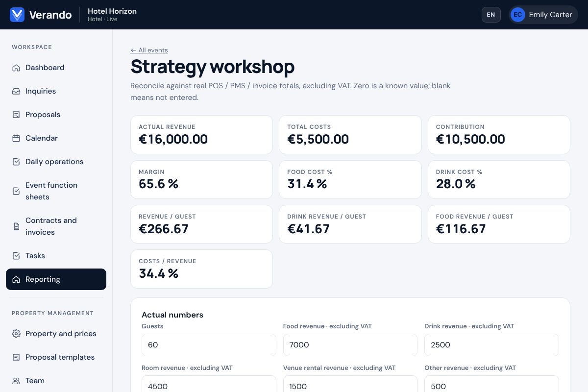This screenshot has width=588, height=392.
Task: Click the Calendar icon in sidebar
Action: click(16, 138)
